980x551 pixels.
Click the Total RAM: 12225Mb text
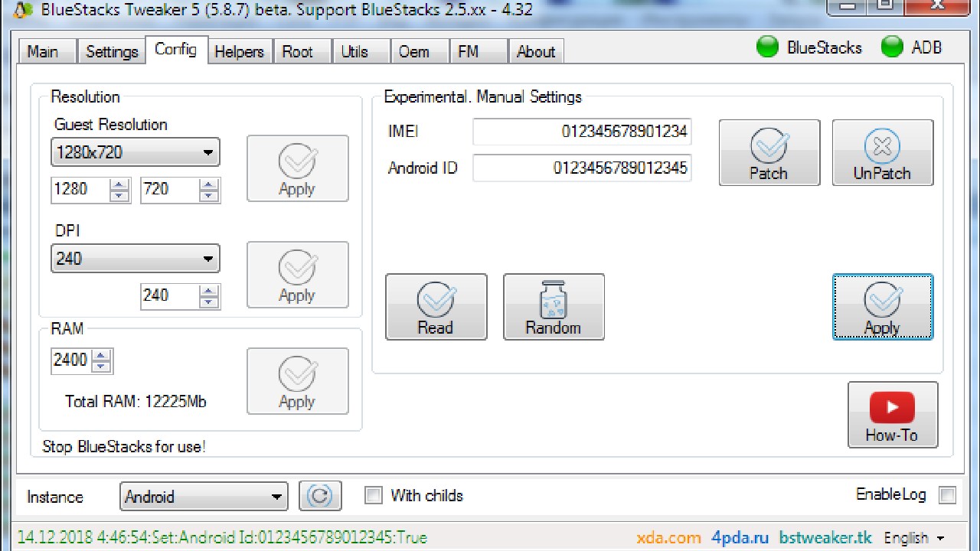click(x=136, y=402)
